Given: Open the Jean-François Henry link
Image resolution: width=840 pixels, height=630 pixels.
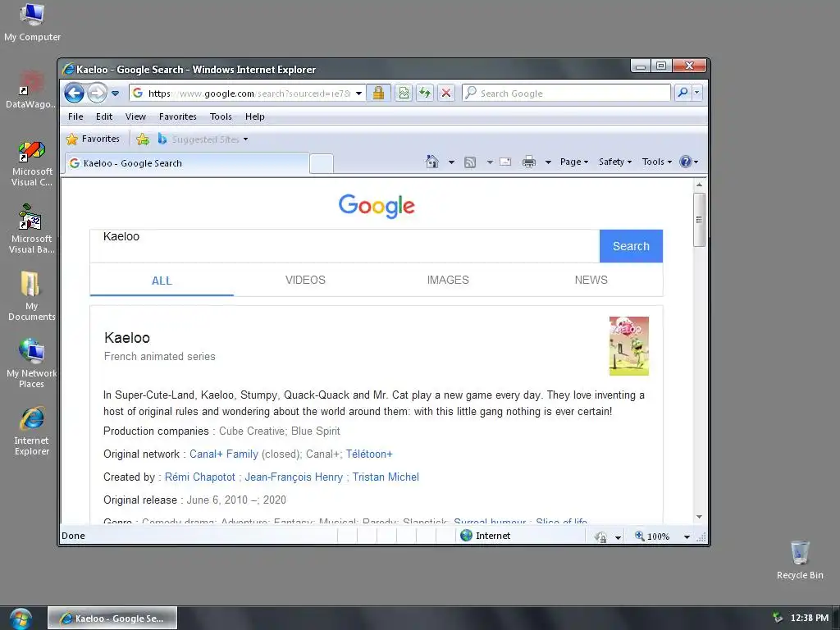Looking at the screenshot, I should pyautogui.click(x=294, y=477).
